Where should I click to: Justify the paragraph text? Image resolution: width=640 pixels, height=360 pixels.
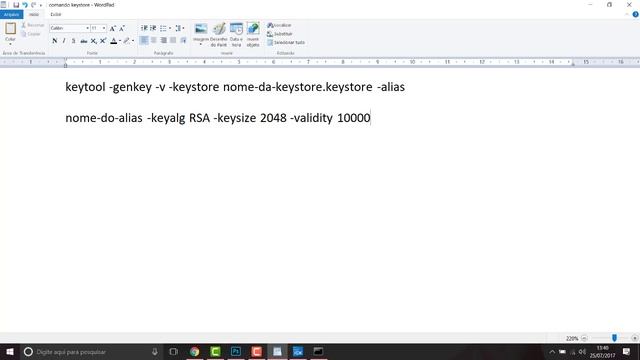173,40
